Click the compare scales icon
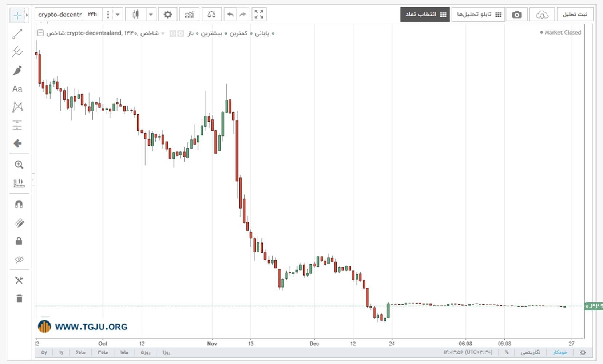 [x=211, y=15]
